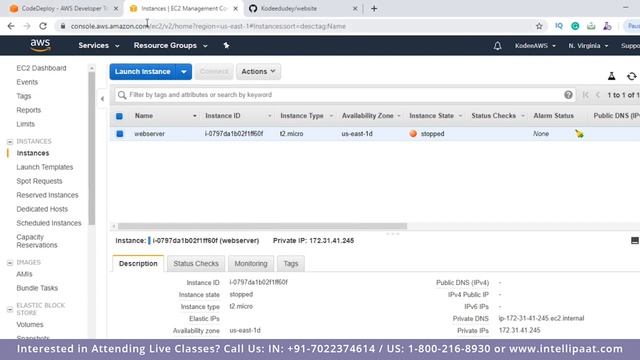The height and width of the screenshot is (360, 640).
Task: Go to first page of results
Action: [585, 95]
